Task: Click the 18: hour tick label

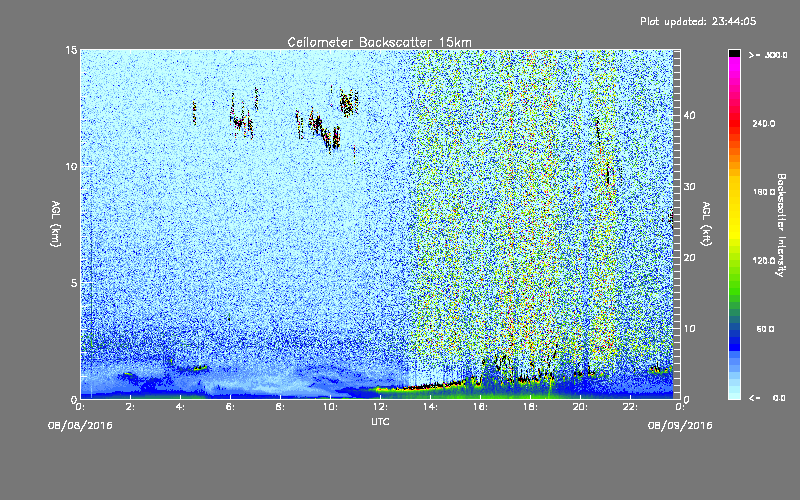Action: (x=530, y=407)
